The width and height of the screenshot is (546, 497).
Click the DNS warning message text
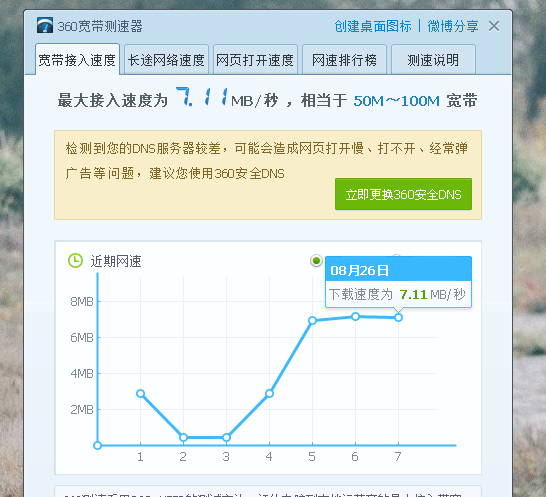267,161
